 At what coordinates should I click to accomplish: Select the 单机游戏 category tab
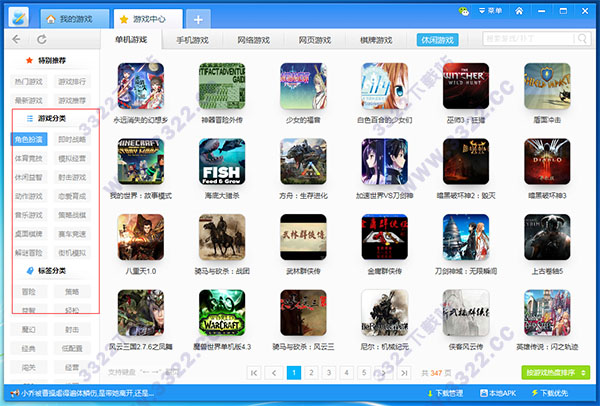[131, 39]
